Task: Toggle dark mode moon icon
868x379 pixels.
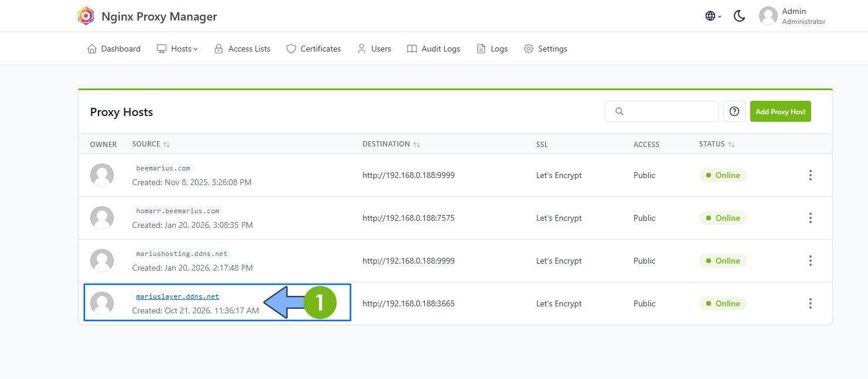Action: (739, 16)
